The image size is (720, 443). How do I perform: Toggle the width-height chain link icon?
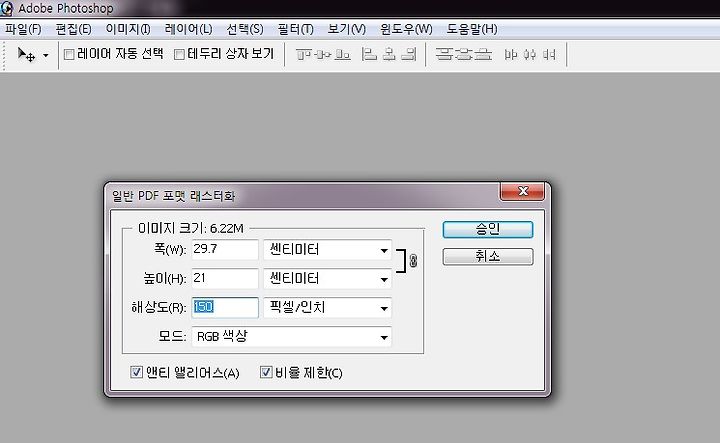click(413, 261)
